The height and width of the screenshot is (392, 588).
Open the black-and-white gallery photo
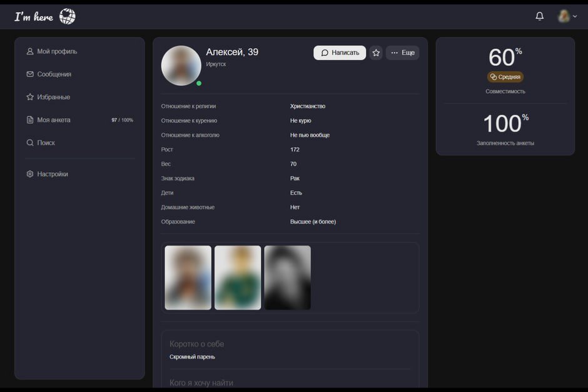click(288, 278)
